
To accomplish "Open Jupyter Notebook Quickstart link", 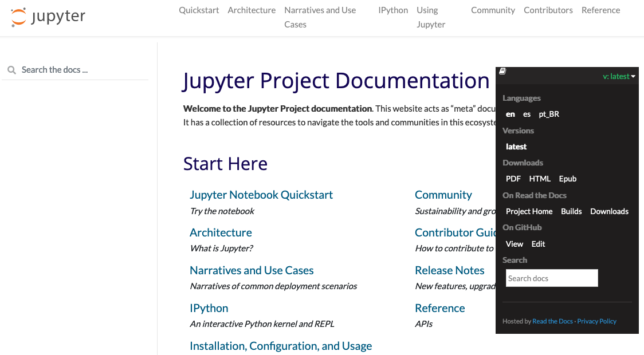I will [x=261, y=195].
